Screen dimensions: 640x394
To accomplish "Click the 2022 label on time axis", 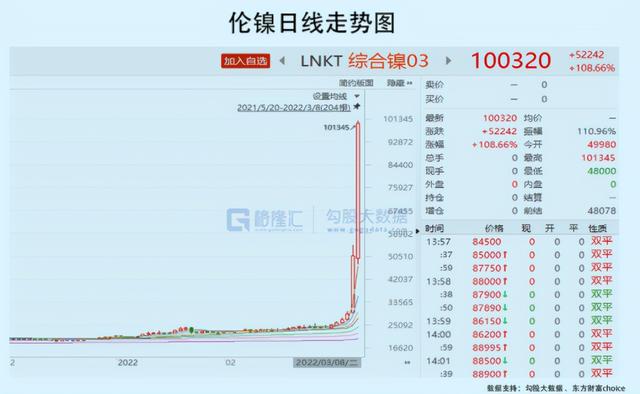I will (x=128, y=363).
